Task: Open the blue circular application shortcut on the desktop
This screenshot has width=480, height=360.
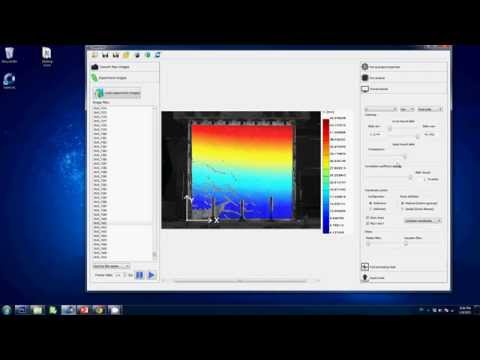Action: [x=9, y=81]
